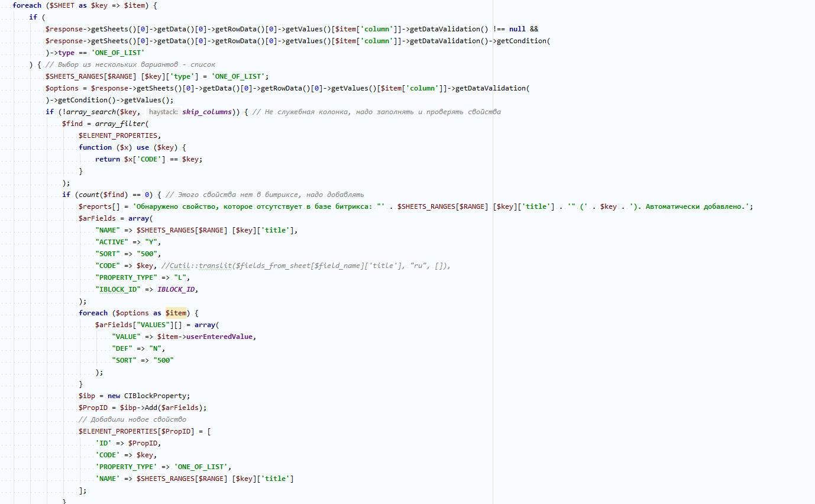Click the $ELEMENT_PROPERTIES[$PropID] assignment
The height and width of the screenshot is (504, 815).
click(x=145, y=431)
